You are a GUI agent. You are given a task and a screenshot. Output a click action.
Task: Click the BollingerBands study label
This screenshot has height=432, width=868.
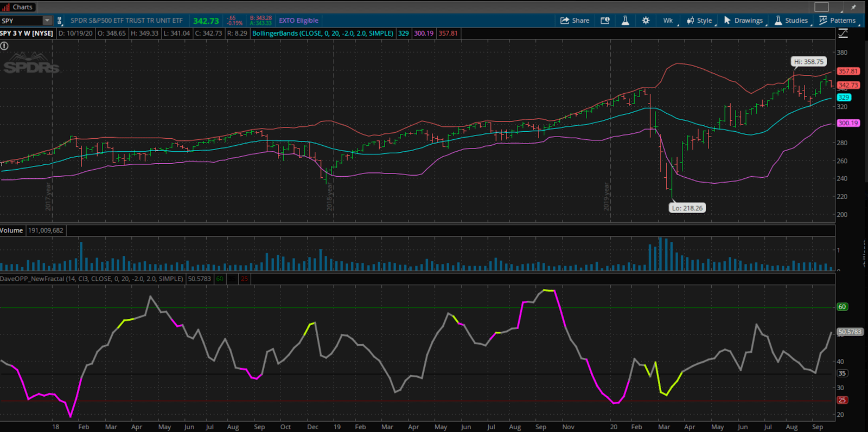[x=323, y=33]
